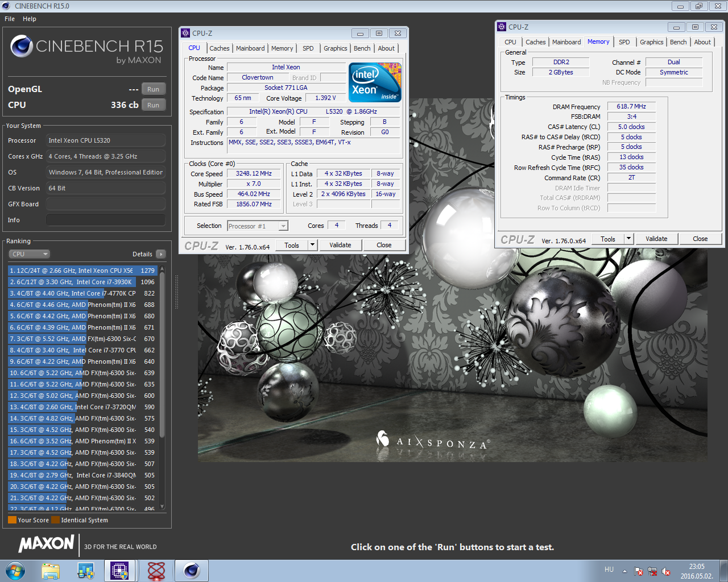Run the OpenGL test
728x582 pixels.
[154, 89]
